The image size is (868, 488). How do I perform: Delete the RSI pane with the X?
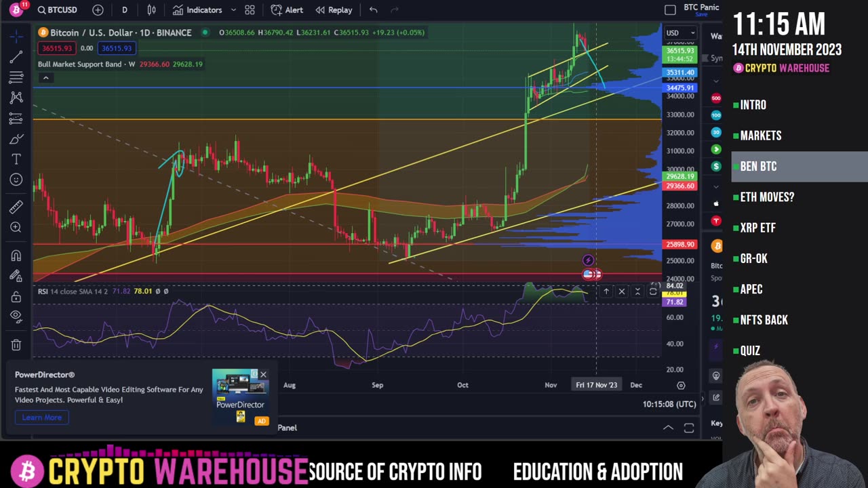pos(622,291)
